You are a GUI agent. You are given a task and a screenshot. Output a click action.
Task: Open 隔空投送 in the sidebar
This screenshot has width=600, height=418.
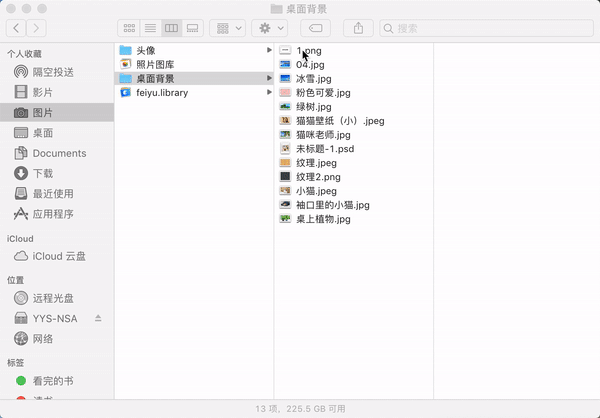[x=57, y=72]
